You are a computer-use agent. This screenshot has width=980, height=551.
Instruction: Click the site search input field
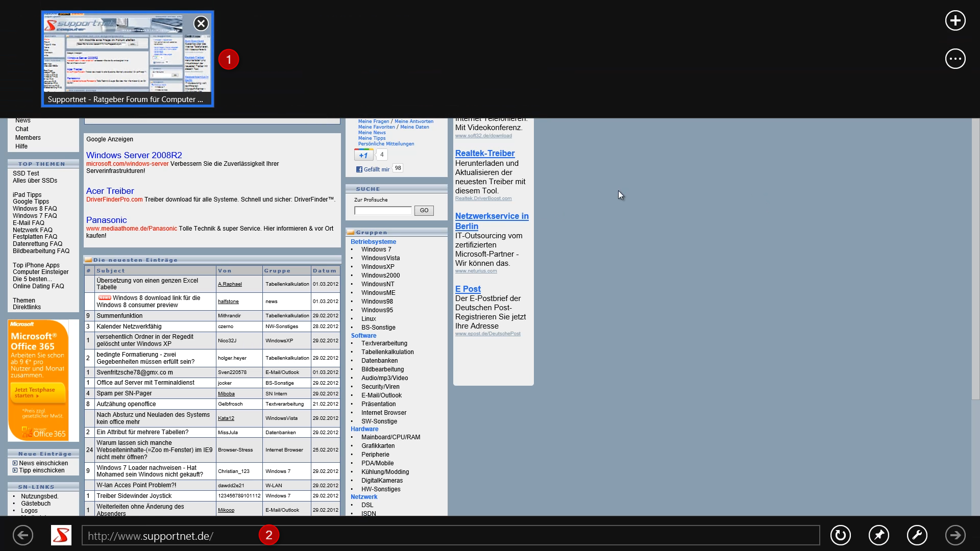[x=383, y=211]
